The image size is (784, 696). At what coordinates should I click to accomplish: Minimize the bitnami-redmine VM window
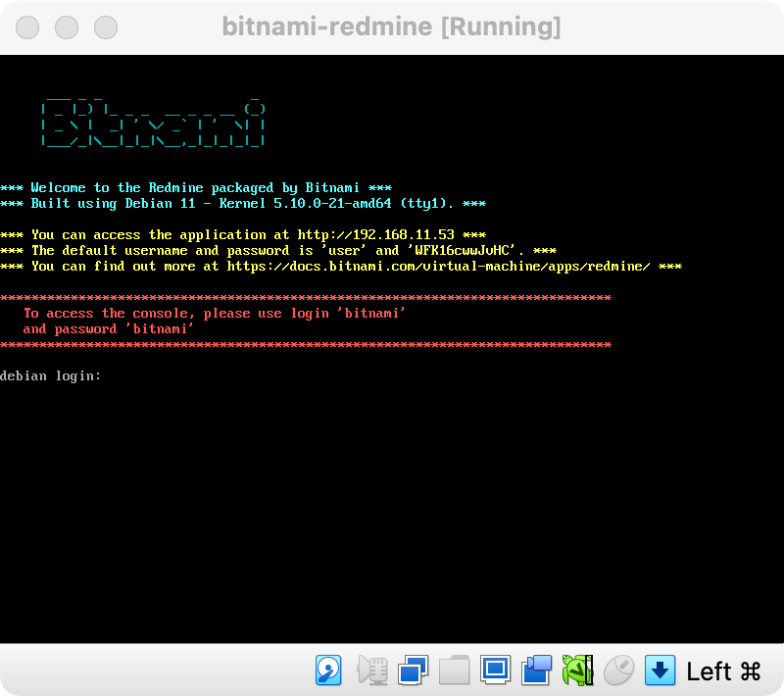[x=67, y=27]
